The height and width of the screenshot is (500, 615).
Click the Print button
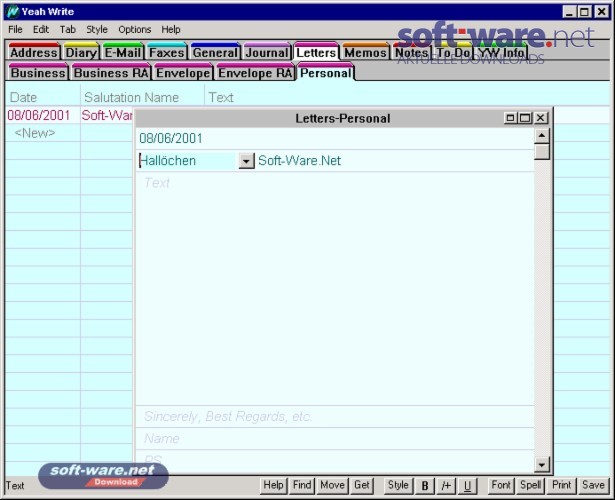click(561, 485)
